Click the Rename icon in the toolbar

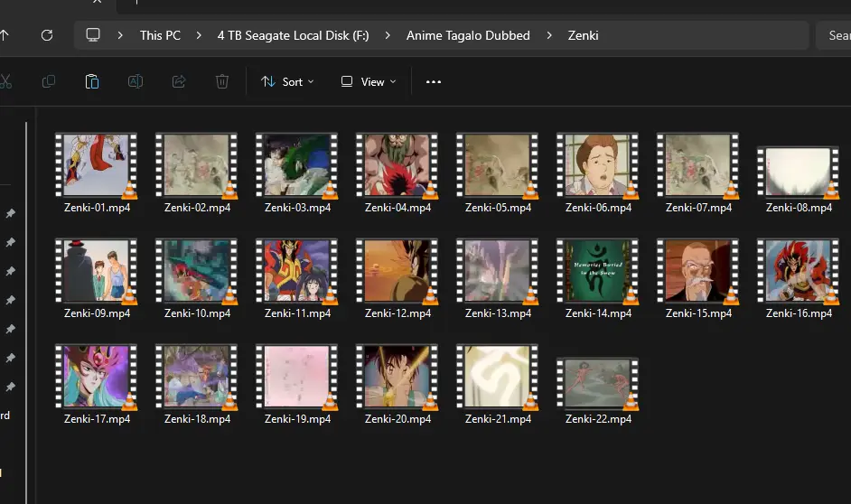coord(136,81)
